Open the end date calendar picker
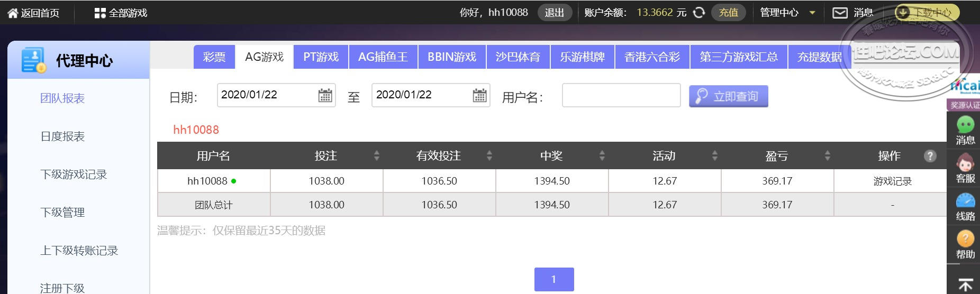This screenshot has height=294, width=980. (x=479, y=95)
